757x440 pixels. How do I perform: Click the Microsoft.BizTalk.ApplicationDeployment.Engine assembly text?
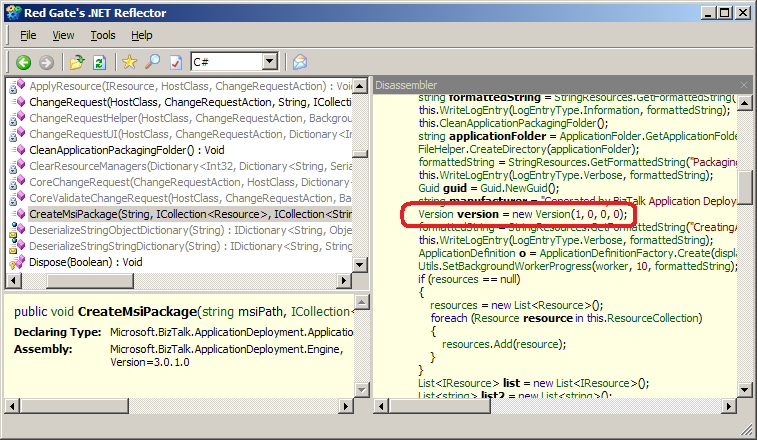coord(226,349)
